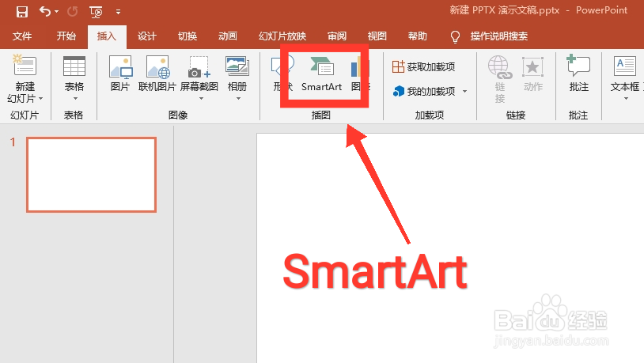Start slideshow from beginning via quick access icon

(96, 12)
